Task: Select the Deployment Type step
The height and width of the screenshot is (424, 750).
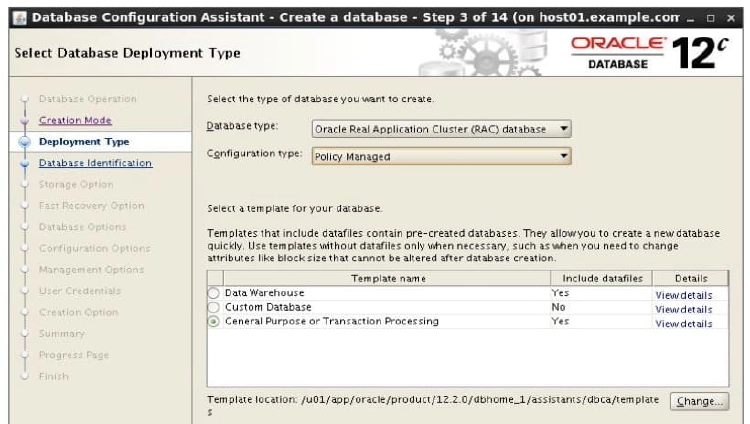Action: tap(84, 142)
